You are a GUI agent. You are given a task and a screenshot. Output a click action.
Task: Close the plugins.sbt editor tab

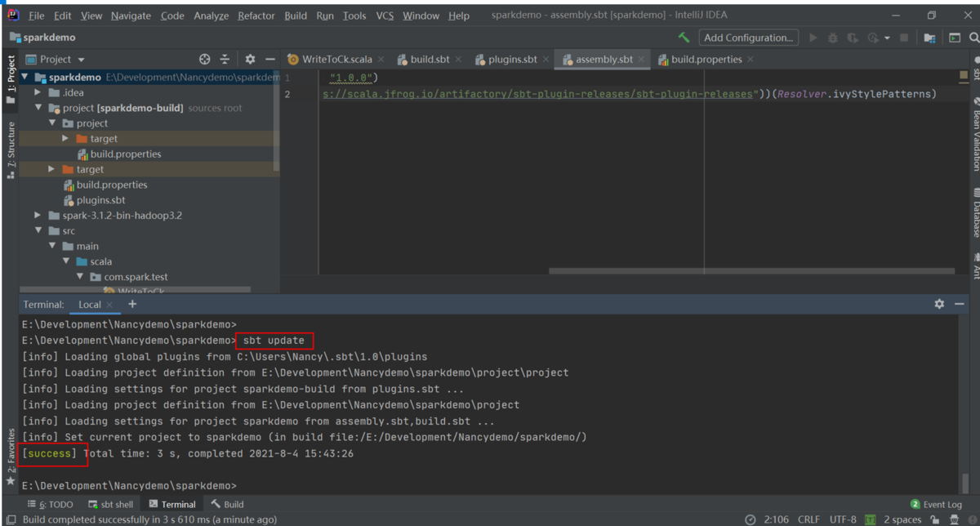[546, 60]
